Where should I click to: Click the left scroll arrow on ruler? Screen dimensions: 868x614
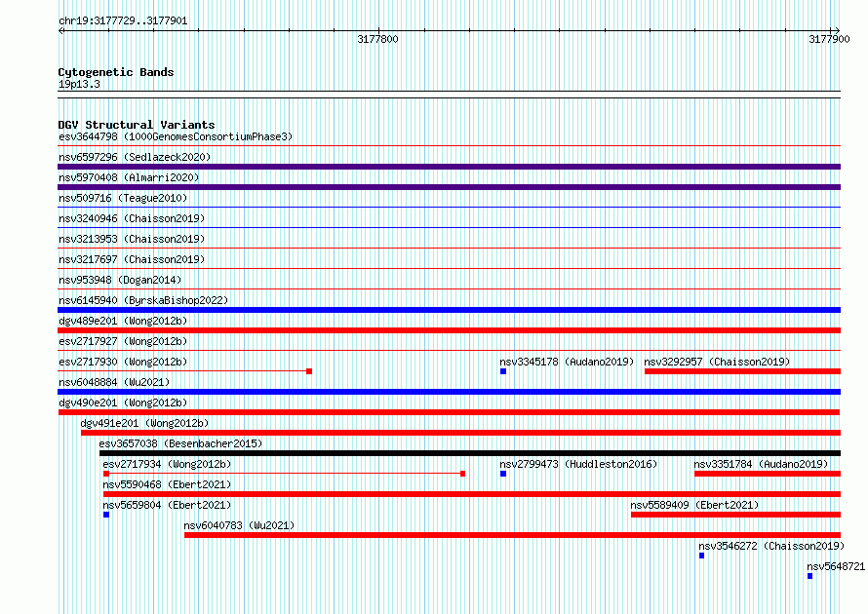coord(61,31)
